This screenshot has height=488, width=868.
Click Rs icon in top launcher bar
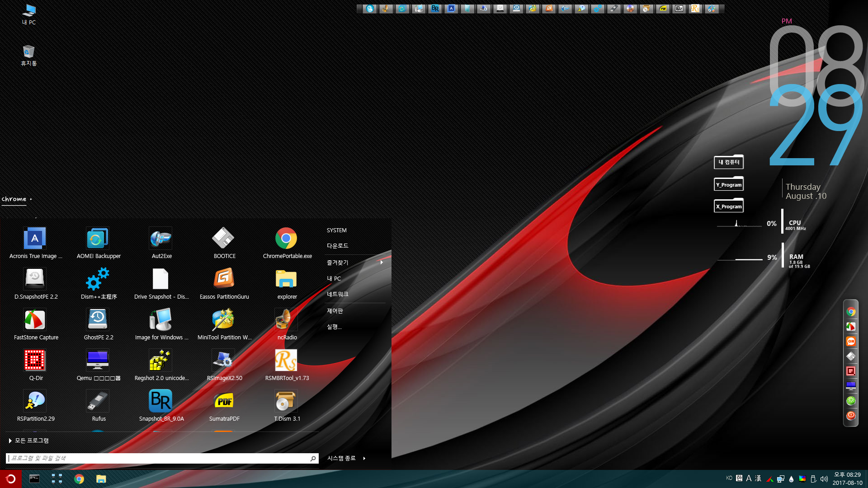pos(695,9)
